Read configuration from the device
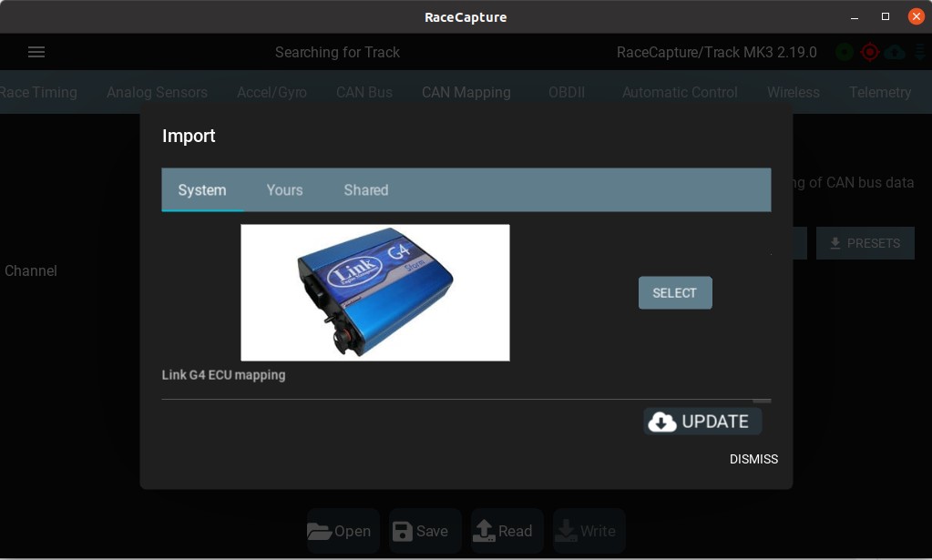This screenshot has height=560, width=932. coord(507,531)
